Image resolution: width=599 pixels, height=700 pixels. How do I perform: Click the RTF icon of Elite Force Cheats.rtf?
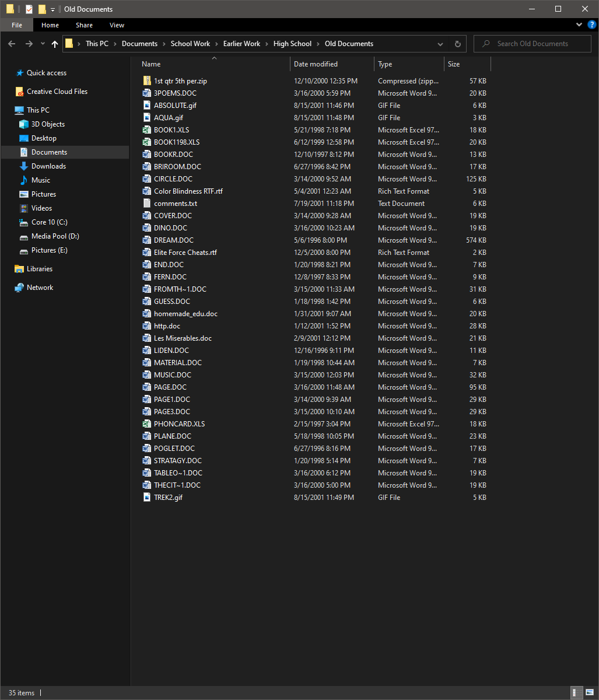point(147,253)
